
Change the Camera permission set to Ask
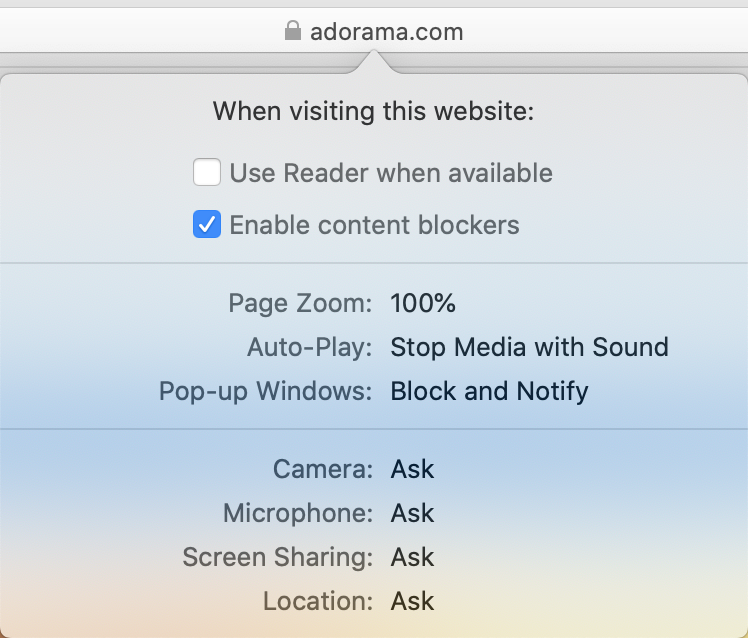(x=412, y=469)
